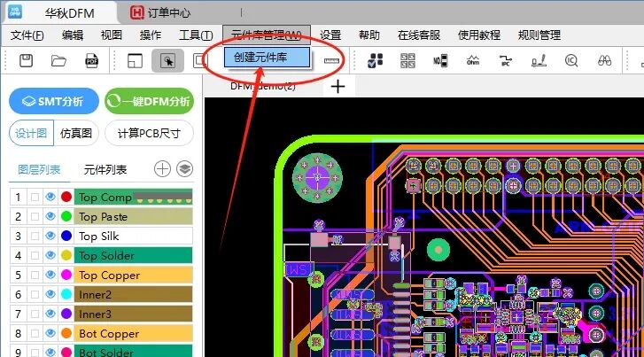The image size is (644, 357).
Task: Export PDF using toolbar icon
Action: (x=91, y=61)
